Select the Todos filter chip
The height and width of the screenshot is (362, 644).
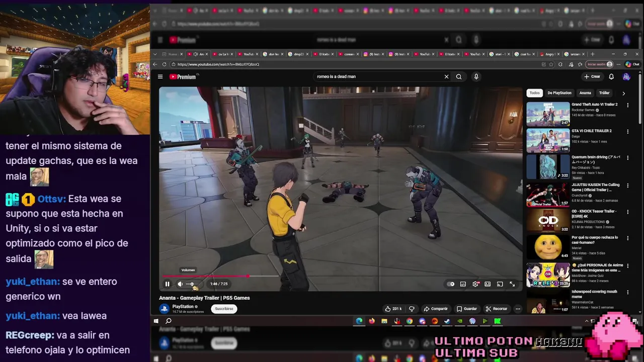(x=534, y=93)
